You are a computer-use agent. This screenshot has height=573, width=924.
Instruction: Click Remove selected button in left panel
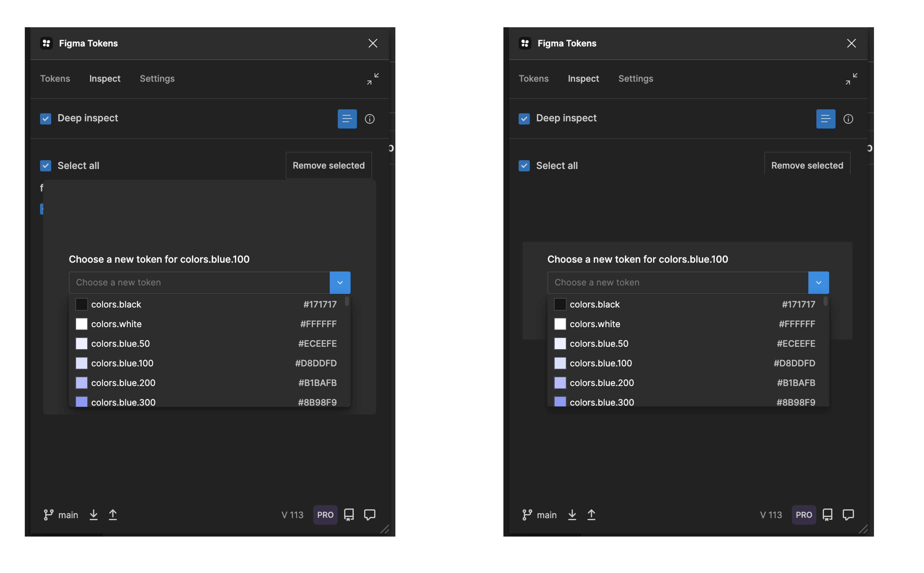point(328,166)
